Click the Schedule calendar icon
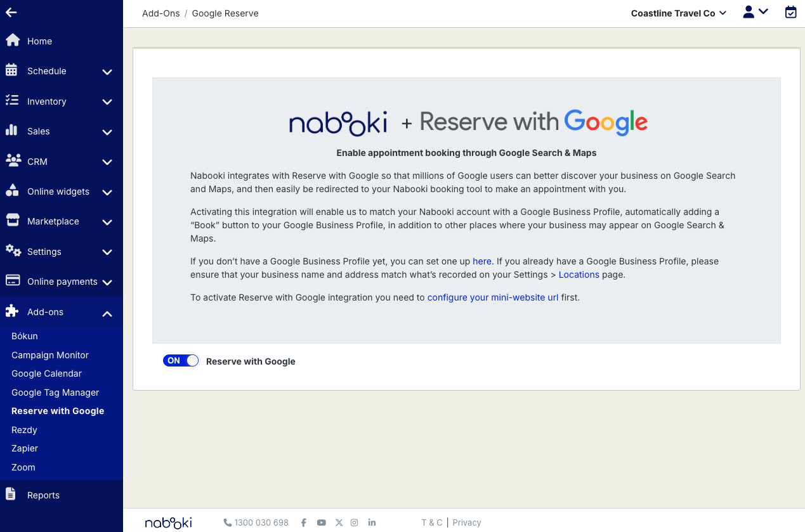Image resolution: width=805 pixels, height=532 pixels. [x=11, y=70]
